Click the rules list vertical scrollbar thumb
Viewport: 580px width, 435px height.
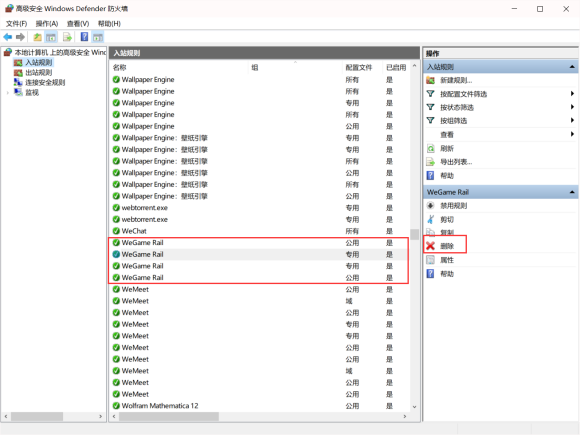click(x=414, y=235)
